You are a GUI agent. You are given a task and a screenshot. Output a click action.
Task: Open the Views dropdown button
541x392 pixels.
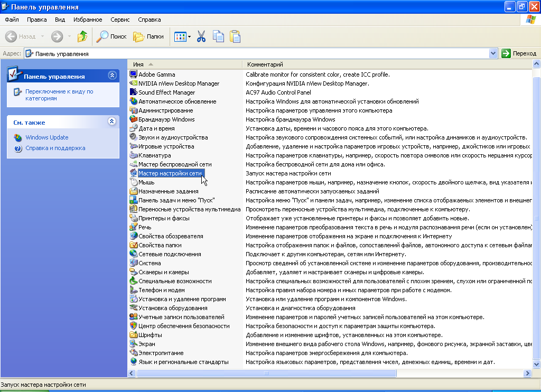click(x=182, y=36)
